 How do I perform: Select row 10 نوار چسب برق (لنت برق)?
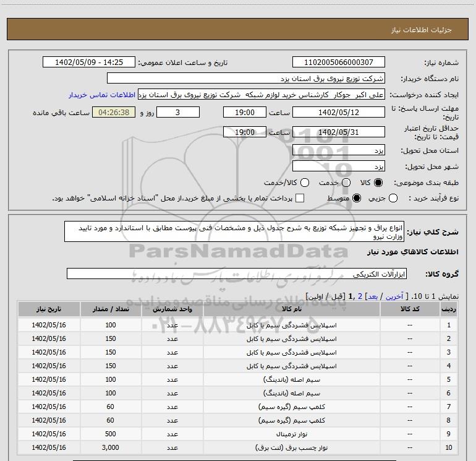pos(237,447)
